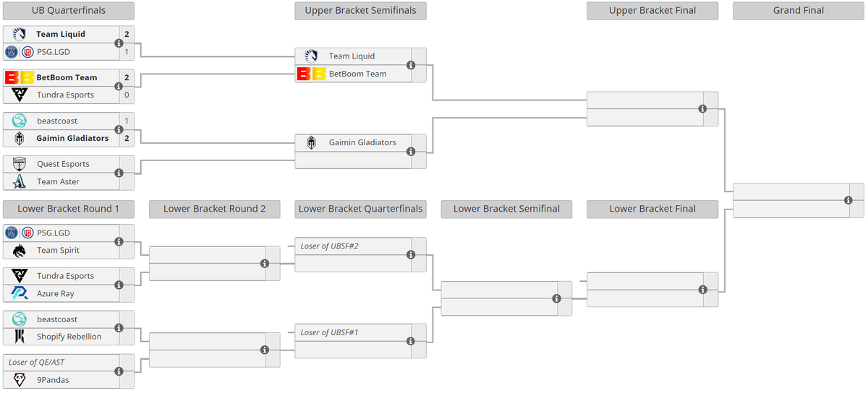Click the info icon on beastcoast vs Gaimin Gladiators
868x393 pixels.
pyautogui.click(x=119, y=130)
